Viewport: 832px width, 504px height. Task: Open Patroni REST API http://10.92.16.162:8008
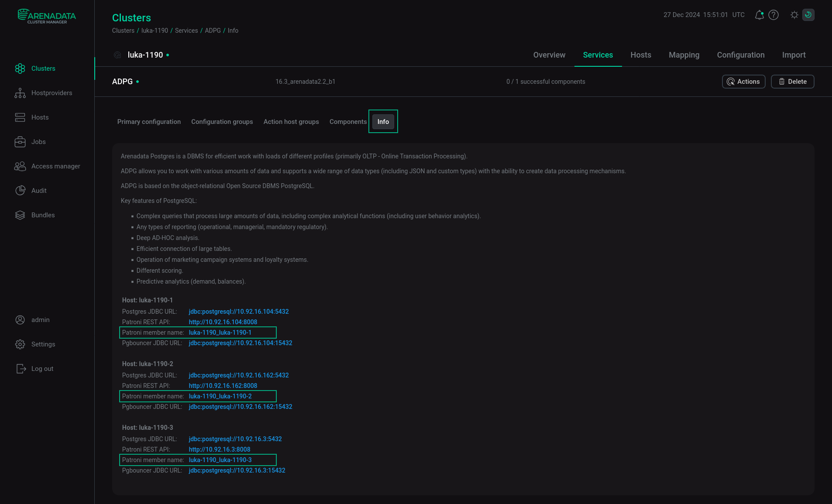pos(223,386)
